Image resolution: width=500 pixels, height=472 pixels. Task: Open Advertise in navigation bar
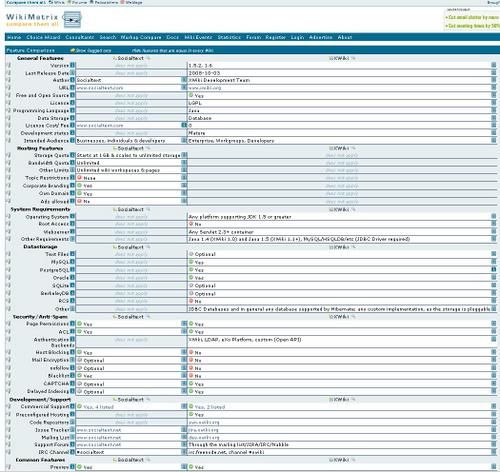click(321, 37)
